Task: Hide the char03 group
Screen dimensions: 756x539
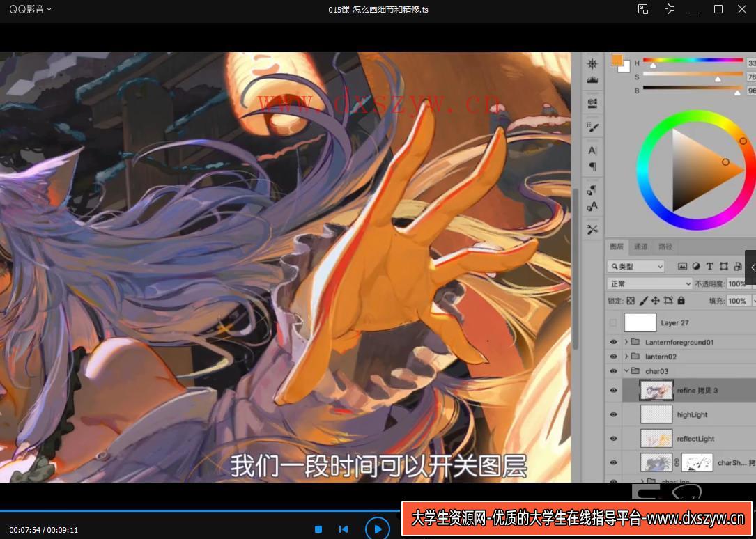Action: pyautogui.click(x=613, y=371)
